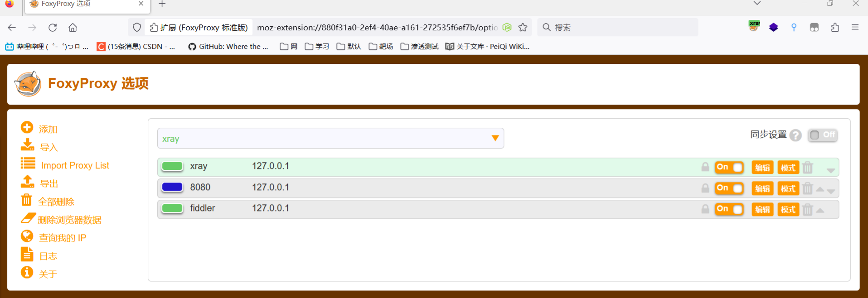The width and height of the screenshot is (868, 298).
Task: Click the Import Proxy List link
Action: click(75, 165)
